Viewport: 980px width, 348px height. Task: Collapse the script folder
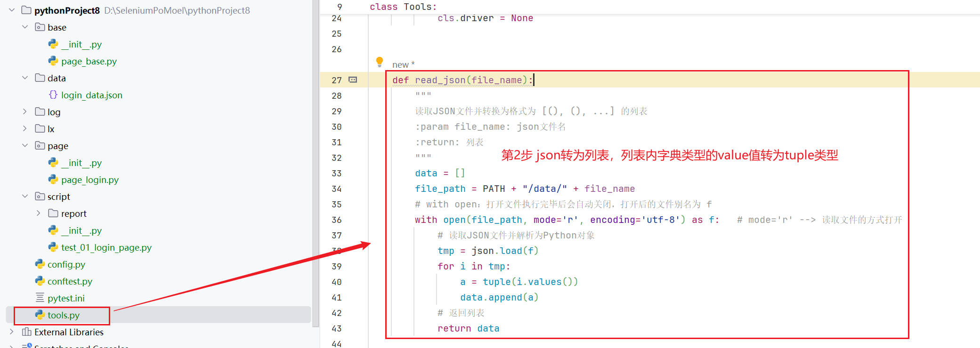pos(25,197)
